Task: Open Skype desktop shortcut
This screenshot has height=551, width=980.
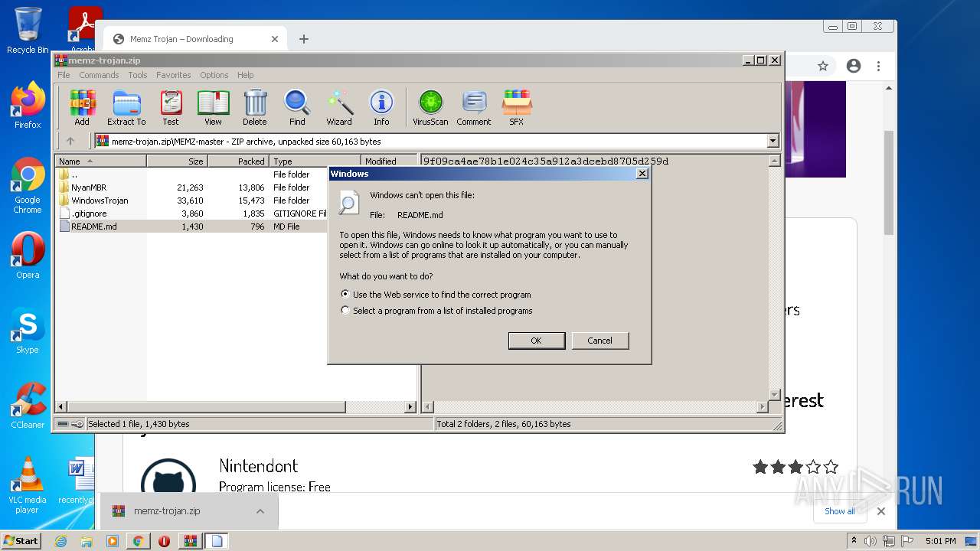Action: tap(28, 331)
